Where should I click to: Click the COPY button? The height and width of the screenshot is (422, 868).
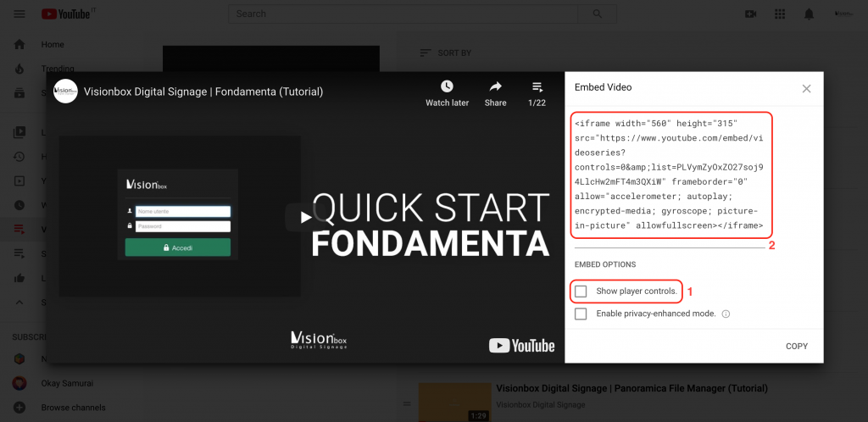pos(797,347)
